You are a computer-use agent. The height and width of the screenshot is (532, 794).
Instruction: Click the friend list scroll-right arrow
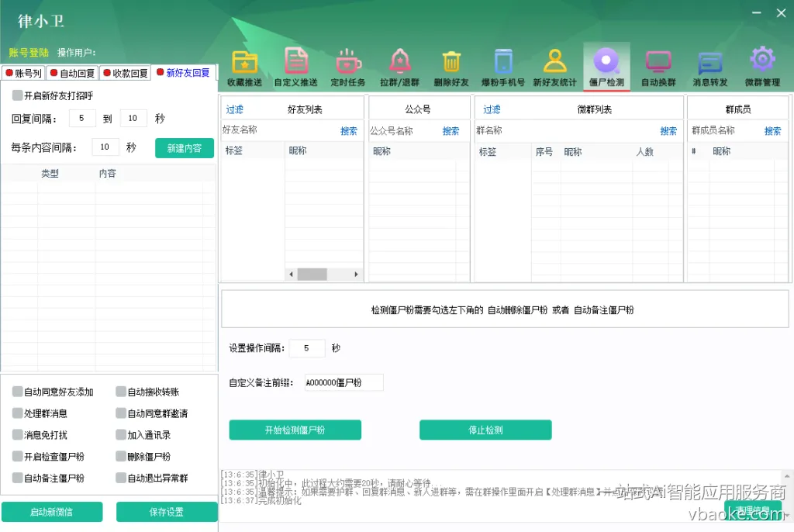click(357, 274)
